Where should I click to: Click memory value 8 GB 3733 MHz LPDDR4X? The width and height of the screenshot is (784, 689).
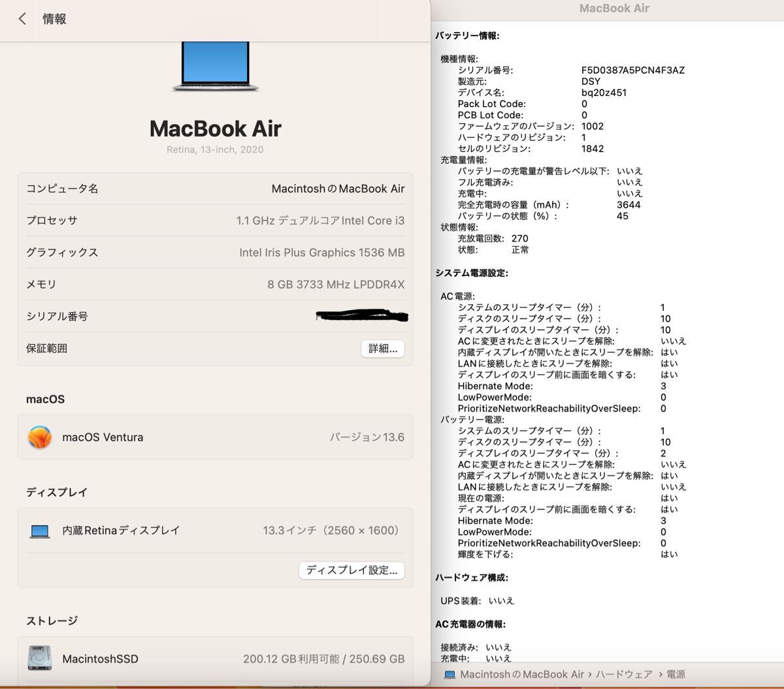click(x=336, y=285)
